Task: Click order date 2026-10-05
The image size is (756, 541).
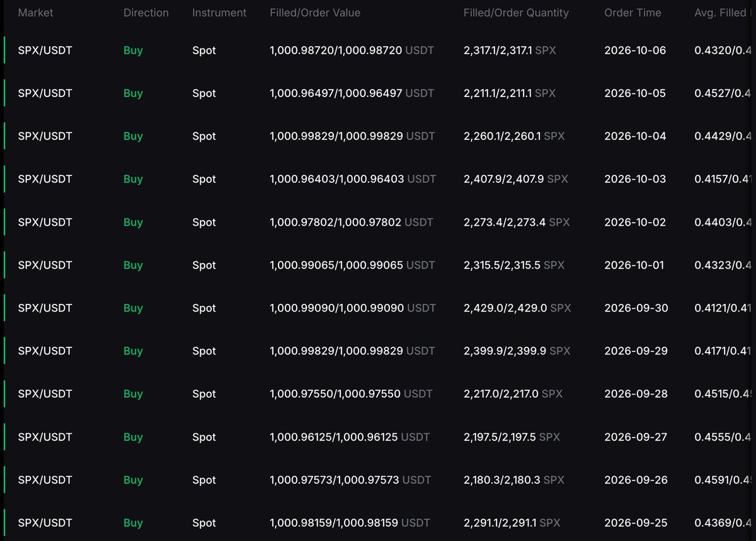Action: [635, 93]
